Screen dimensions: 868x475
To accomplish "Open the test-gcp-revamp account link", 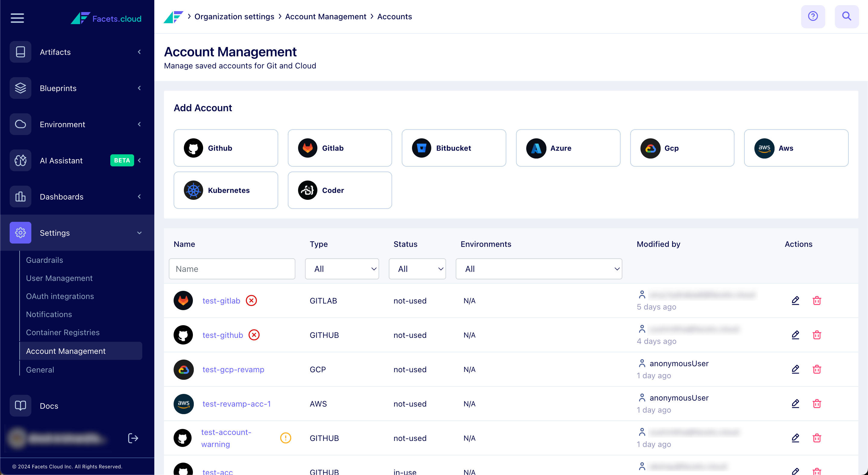I will click(x=233, y=369).
